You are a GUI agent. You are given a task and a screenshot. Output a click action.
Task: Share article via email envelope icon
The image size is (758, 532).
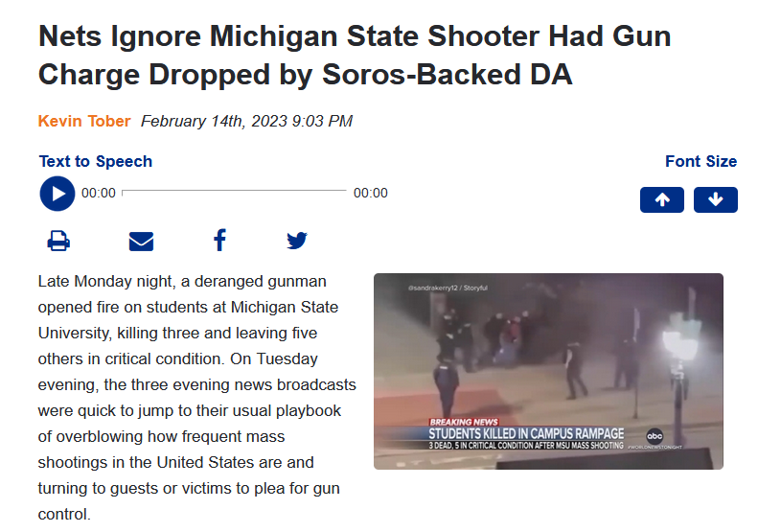141,241
